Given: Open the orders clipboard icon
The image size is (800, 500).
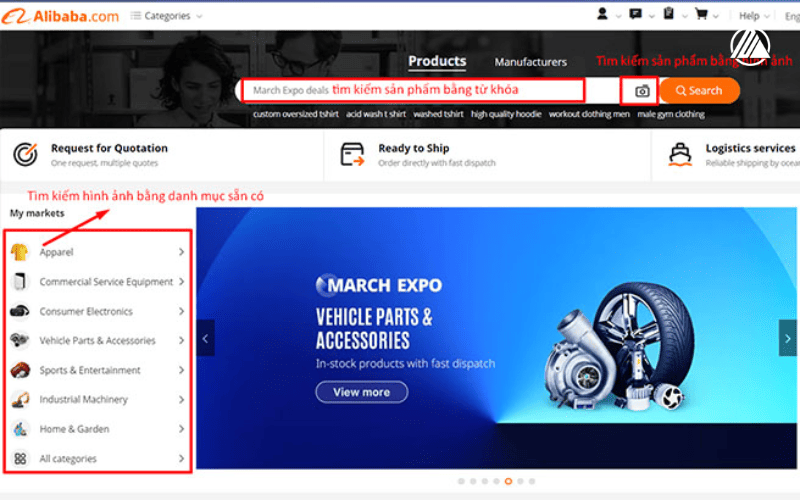Looking at the screenshot, I should coord(668,13).
